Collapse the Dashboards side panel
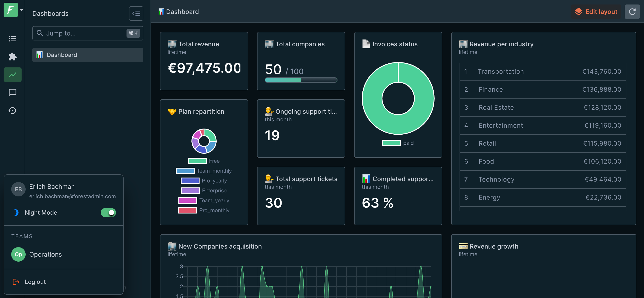This screenshot has height=298, width=644. click(x=136, y=13)
